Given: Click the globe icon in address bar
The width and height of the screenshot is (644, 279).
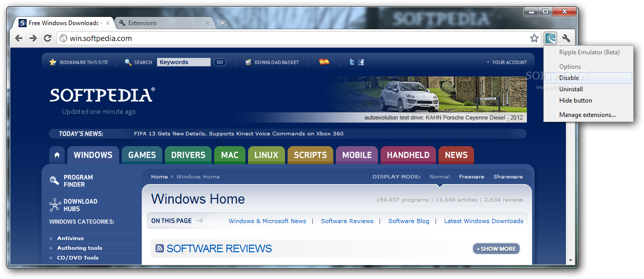Looking at the screenshot, I should (x=64, y=38).
